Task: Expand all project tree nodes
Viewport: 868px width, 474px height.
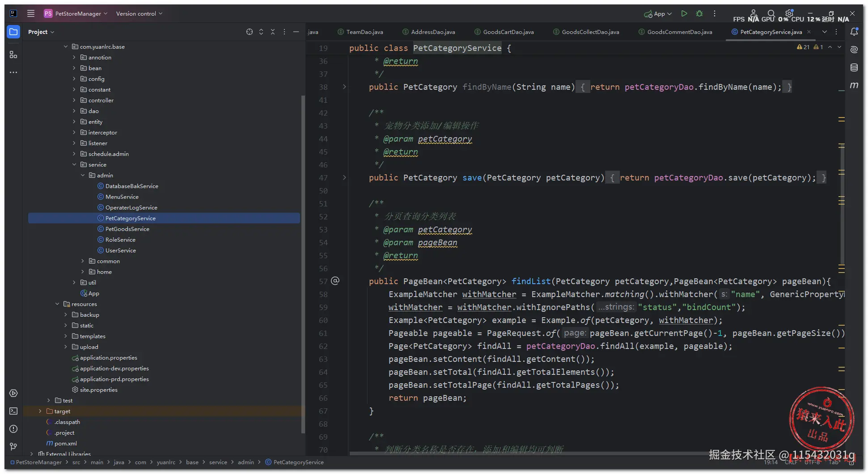Action: (x=261, y=32)
